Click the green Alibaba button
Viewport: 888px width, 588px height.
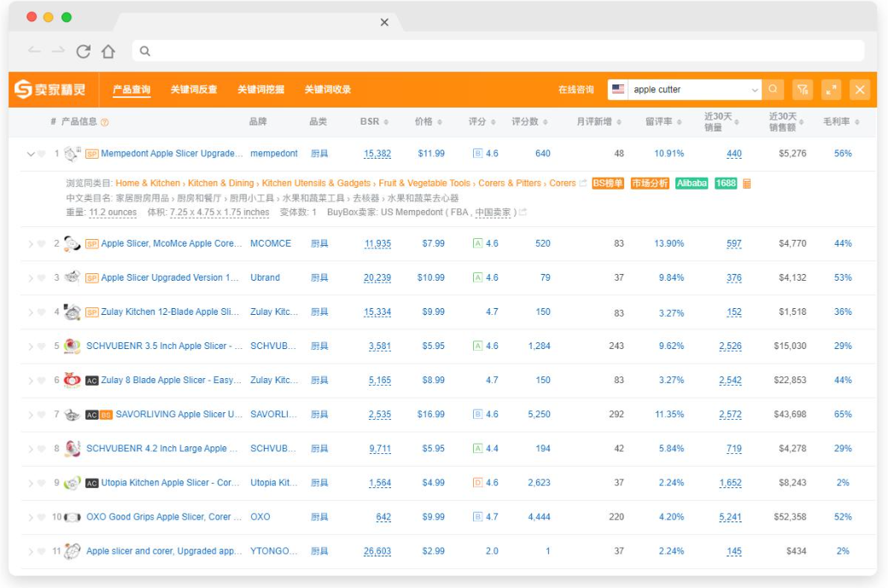[x=692, y=183]
